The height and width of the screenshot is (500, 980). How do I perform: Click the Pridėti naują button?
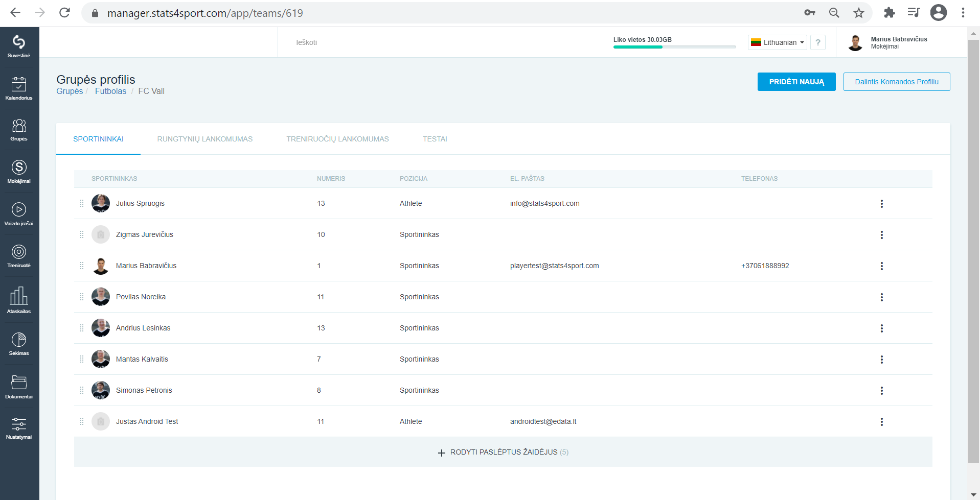pos(796,82)
